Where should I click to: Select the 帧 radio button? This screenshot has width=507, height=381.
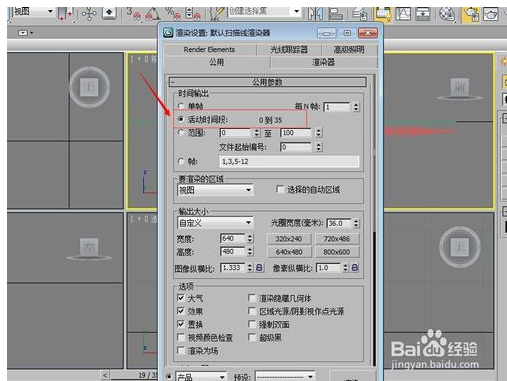(x=181, y=161)
